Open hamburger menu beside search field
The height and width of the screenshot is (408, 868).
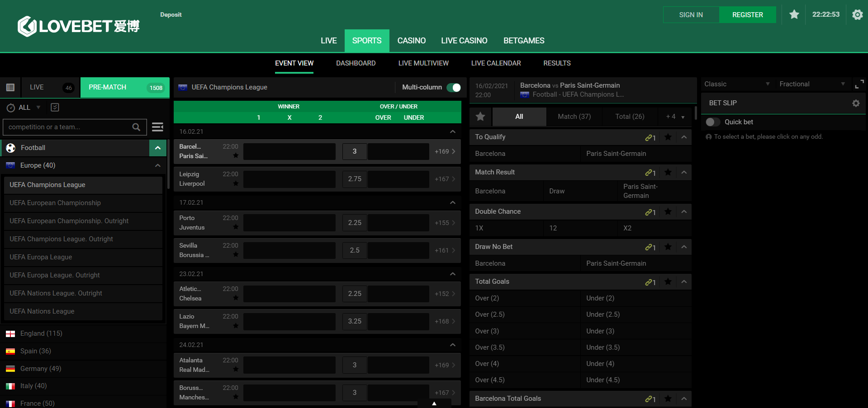[x=157, y=127]
